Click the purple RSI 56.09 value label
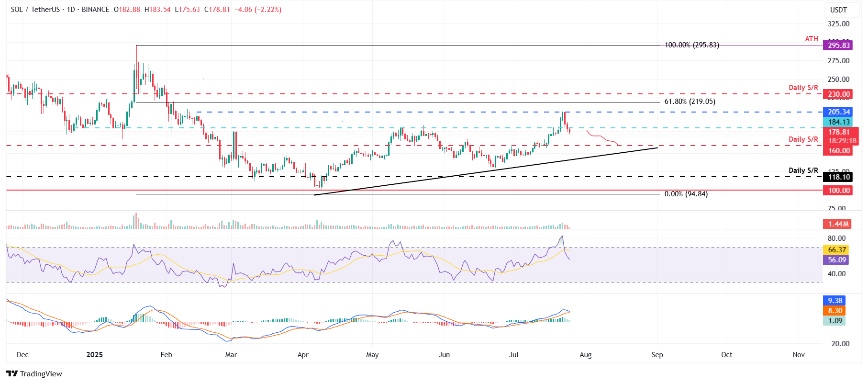The height and width of the screenshot is (384, 868). coord(836,260)
